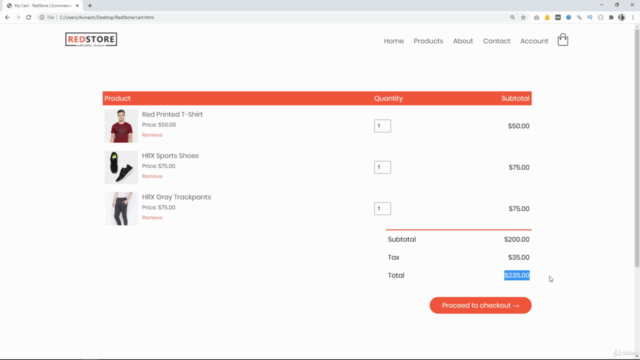Image resolution: width=640 pixels, height=360 pixels.
Task: Click the browser address bar URL
Action: click(107, 18)
